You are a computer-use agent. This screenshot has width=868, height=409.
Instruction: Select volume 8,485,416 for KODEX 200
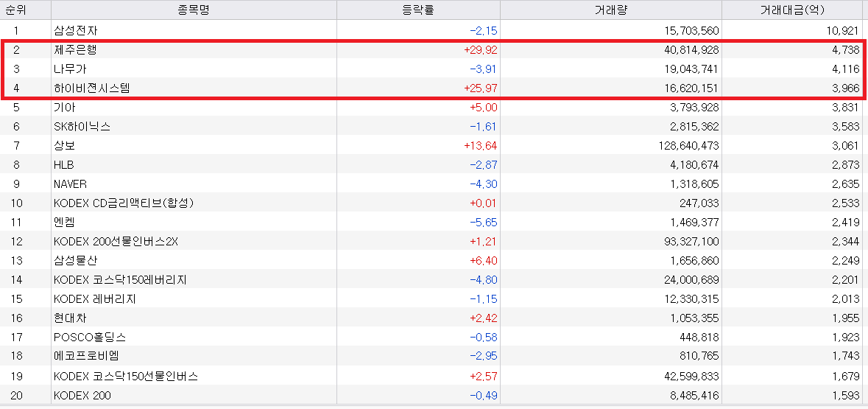tap(694, 396)
